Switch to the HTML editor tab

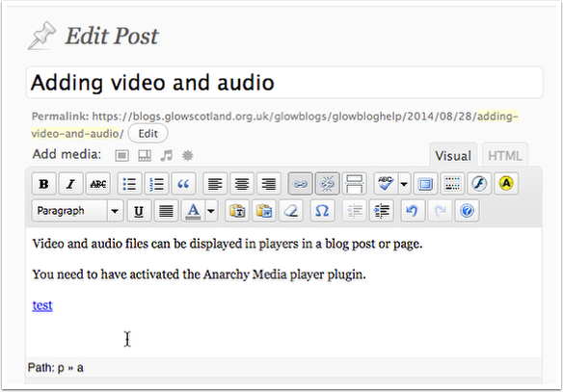point(505,156)
